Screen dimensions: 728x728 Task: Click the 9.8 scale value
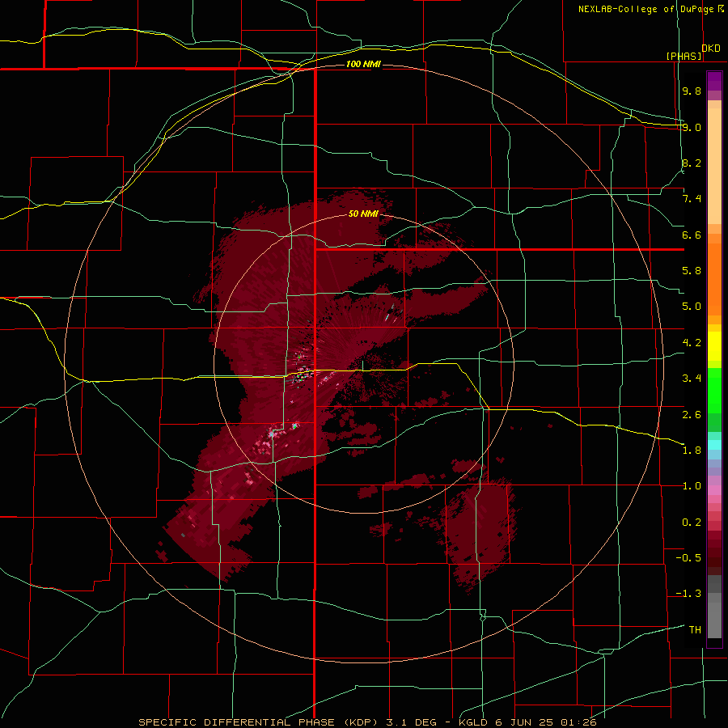click(x=692, y=91)
